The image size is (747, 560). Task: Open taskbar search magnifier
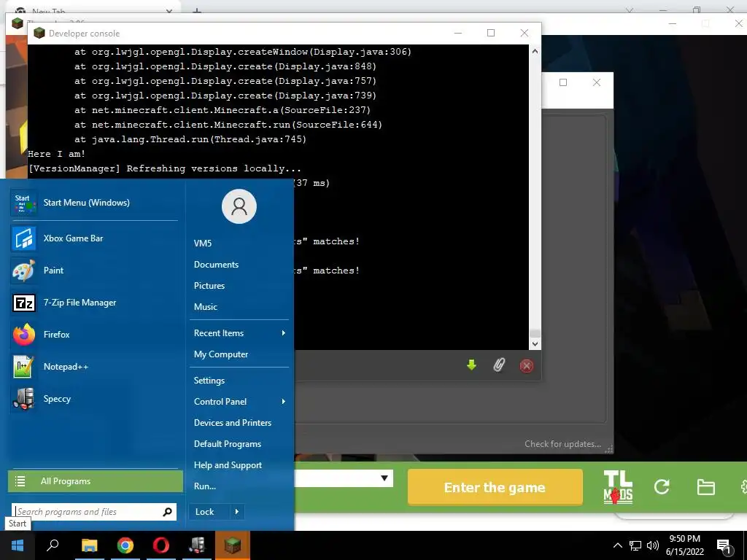click(53, 545)
